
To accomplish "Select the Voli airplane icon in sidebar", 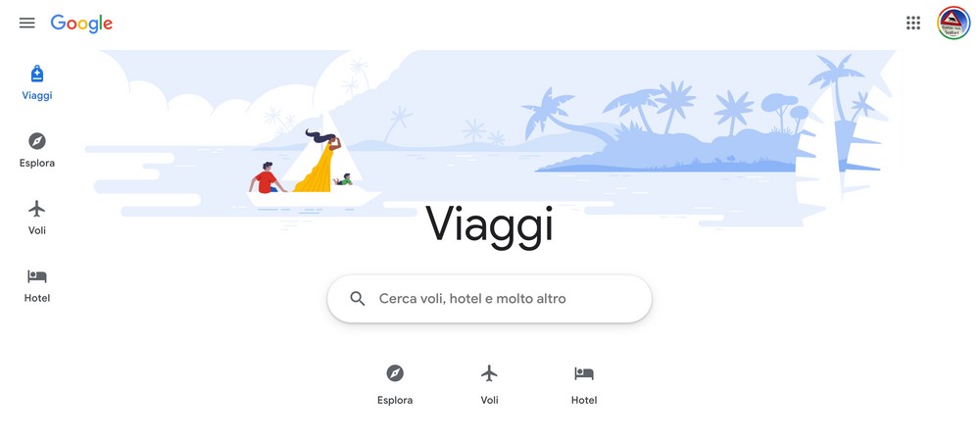I will (37, 209).
